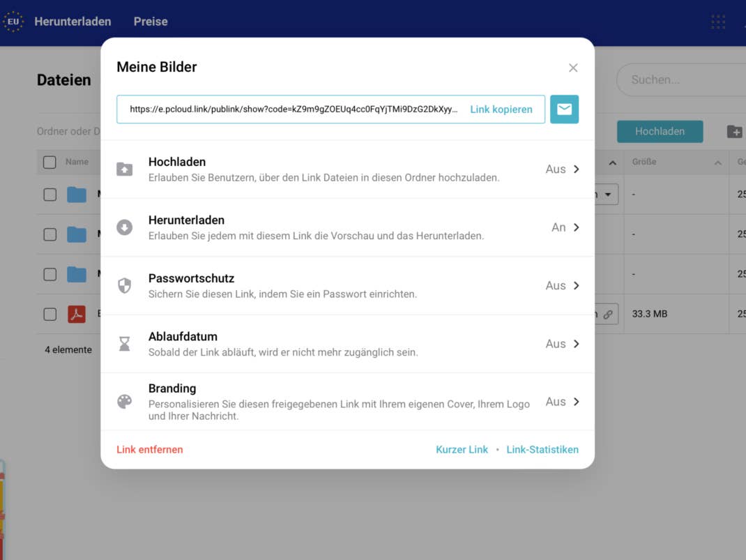
Task: Click the Ablaufdatum hourglass icon
Action: point(125,344)
